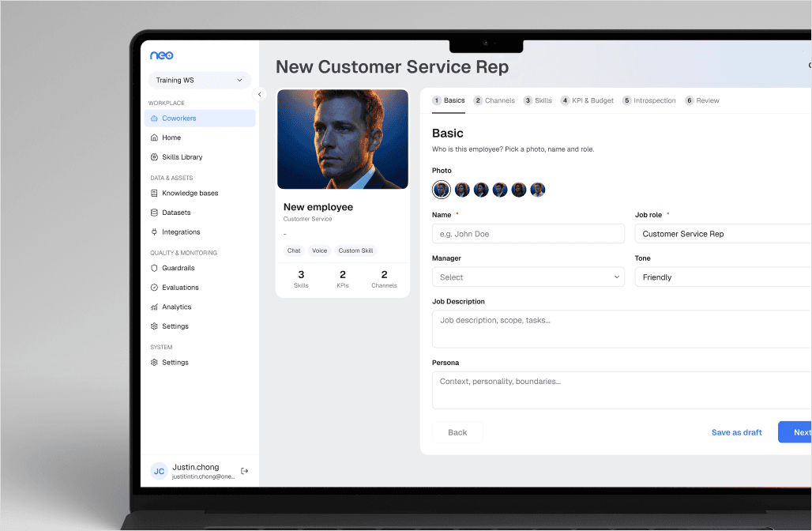
Task: Click the employee portrait preview image
Action: pyautogui.click(x=343, y=139)
